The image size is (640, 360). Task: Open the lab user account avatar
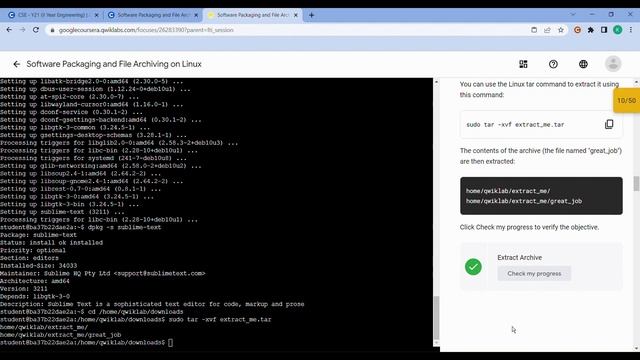coord(613,64)
